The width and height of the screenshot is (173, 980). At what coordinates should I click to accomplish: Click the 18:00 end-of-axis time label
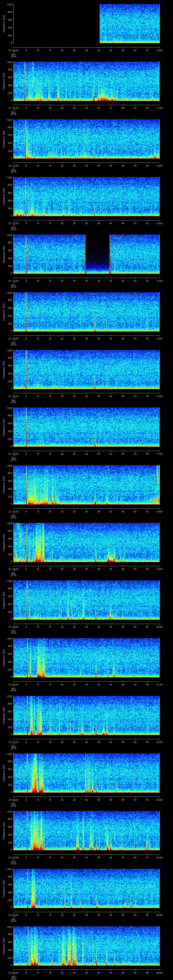160,511
